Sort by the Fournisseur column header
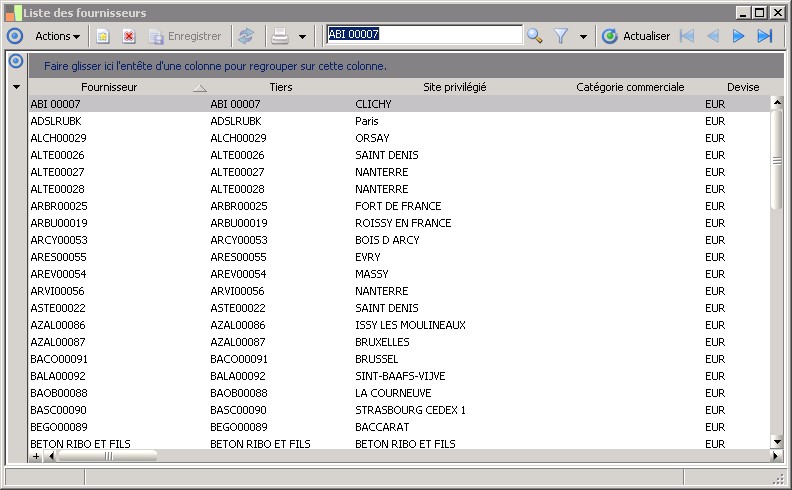Viewport: 792px width, 490px height. (109, 87)
